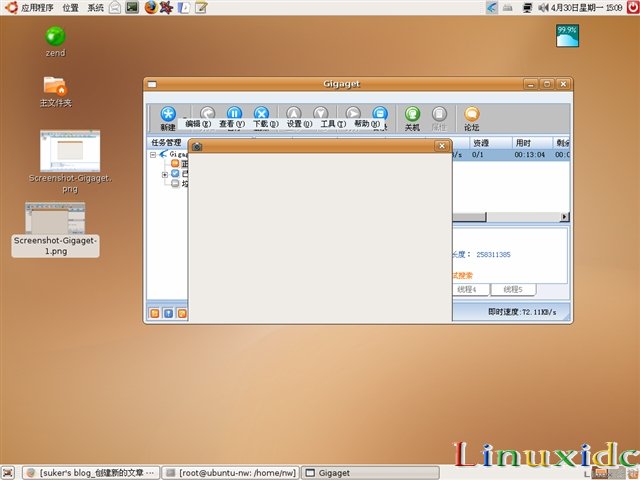This screenshot has width=640, height=480.
Task: Click the gray move-up arrow toolbar icon
Action: [293, 113]
